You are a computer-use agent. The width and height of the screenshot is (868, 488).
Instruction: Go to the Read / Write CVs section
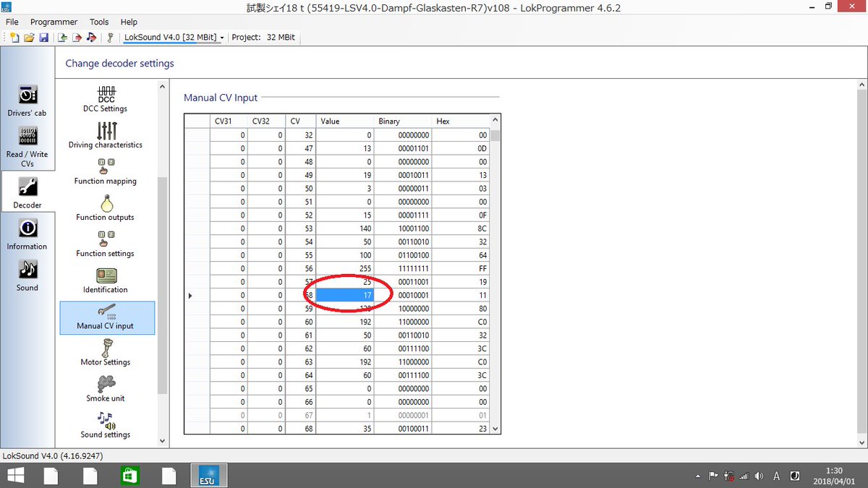pos(27,147)
